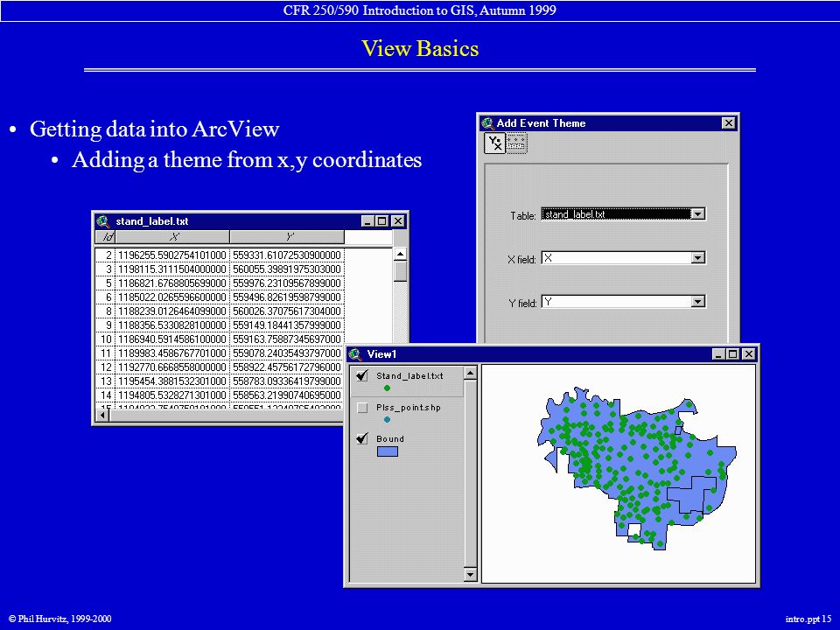The width and height of the screenshot is (840, 630).
Task: Click vertical scrollbar thumb in stand_label.txt table
Action: pyautogui.click(x=400, y=270)
